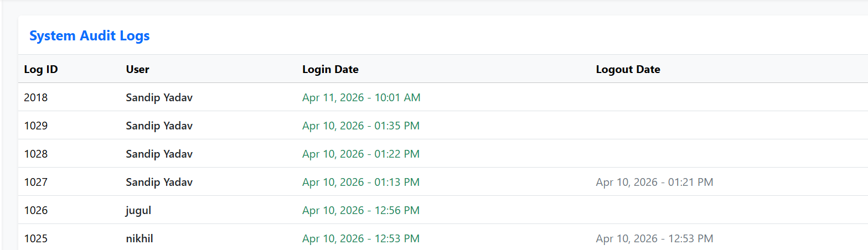The height and width of the screenshot is (250, 868).
Task: Click Sandip Yadav in log 2018 row
Action: pyautogui.click(x=159, y=98)
